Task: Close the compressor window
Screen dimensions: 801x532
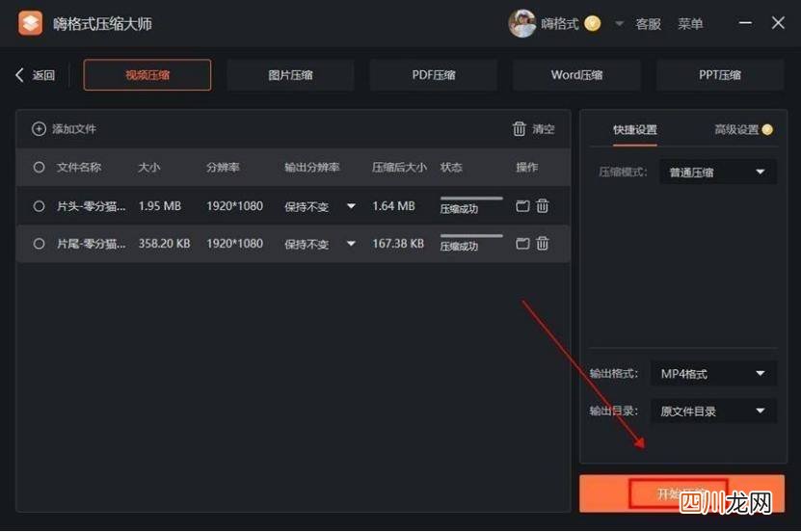Action: click(x=778, y=23)
